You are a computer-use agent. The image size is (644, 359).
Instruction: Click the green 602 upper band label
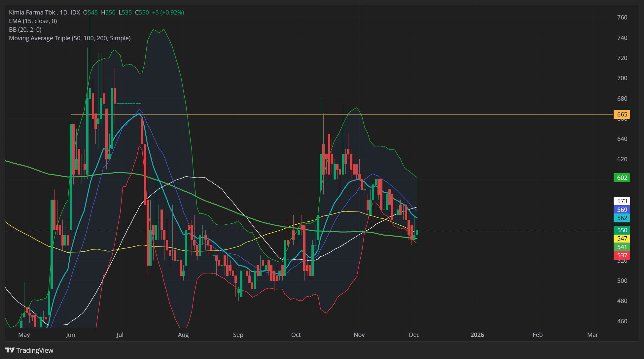coord(622,178)
